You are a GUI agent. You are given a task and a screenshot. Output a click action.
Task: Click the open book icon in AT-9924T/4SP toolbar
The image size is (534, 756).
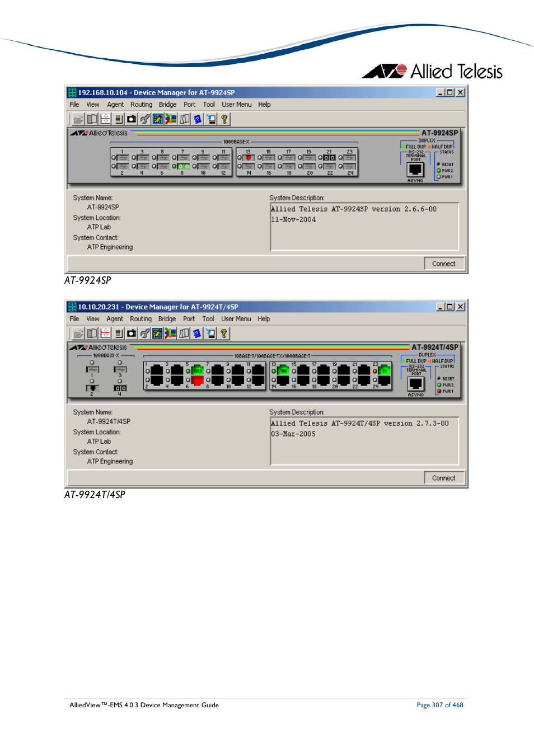pos(92,334)
